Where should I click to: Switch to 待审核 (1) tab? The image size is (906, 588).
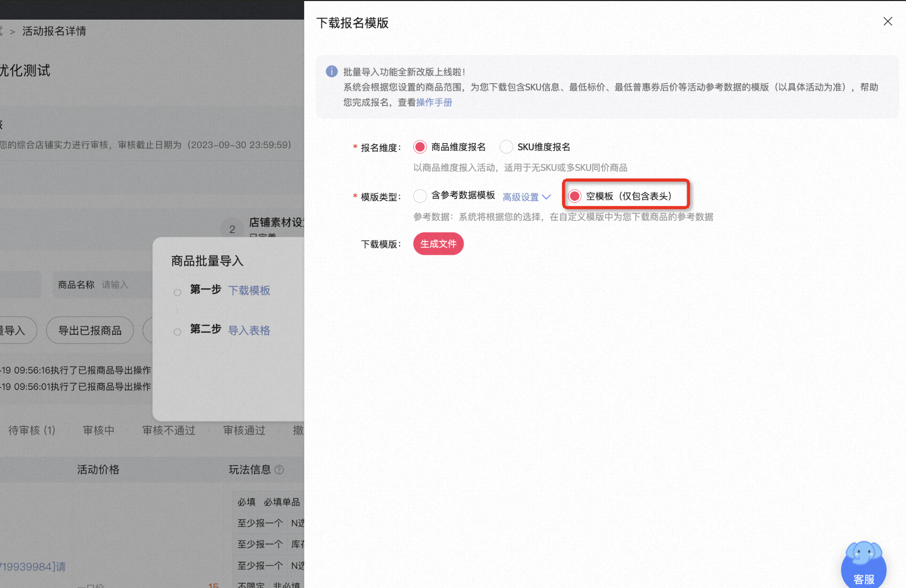[32, 430]
